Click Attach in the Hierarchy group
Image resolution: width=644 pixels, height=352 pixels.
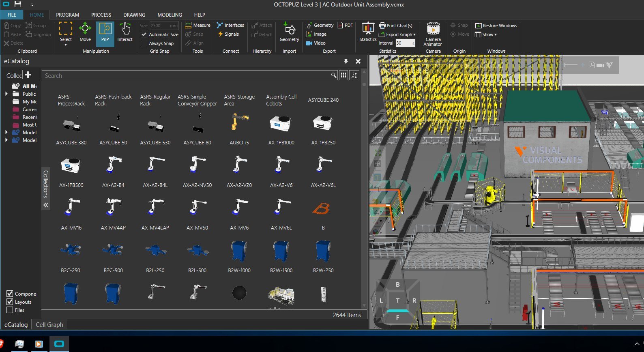[262, 25]
